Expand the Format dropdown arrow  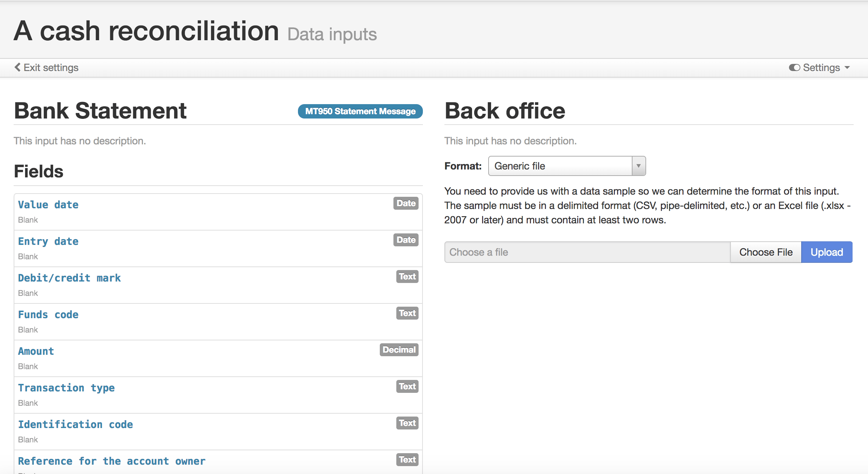tap(639, 166)
